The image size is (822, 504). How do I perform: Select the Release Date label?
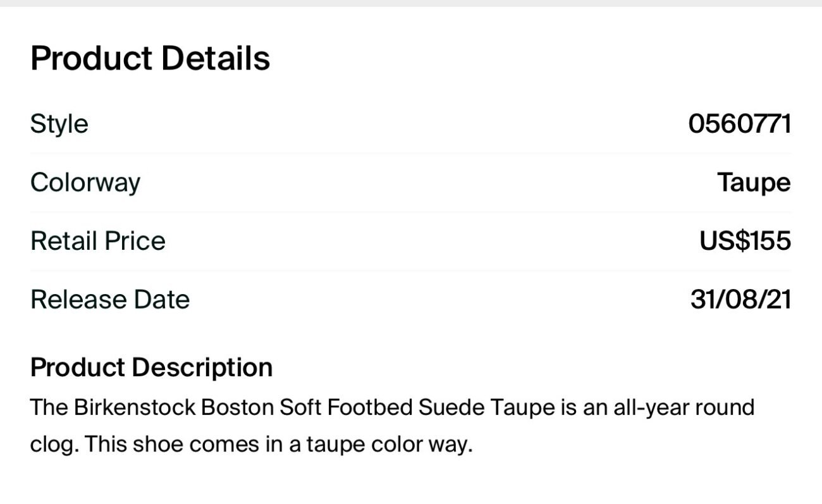tap(110, 299)
